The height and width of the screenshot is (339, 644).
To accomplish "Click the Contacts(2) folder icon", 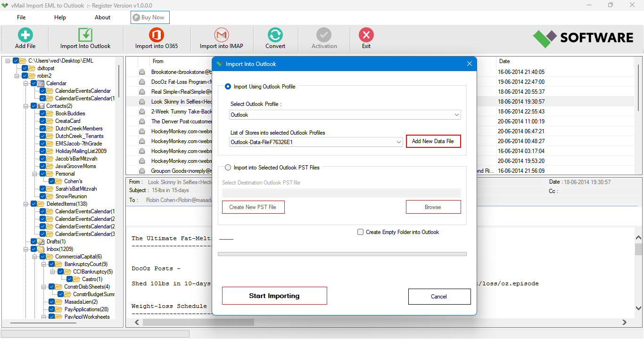I will (41, 106).
